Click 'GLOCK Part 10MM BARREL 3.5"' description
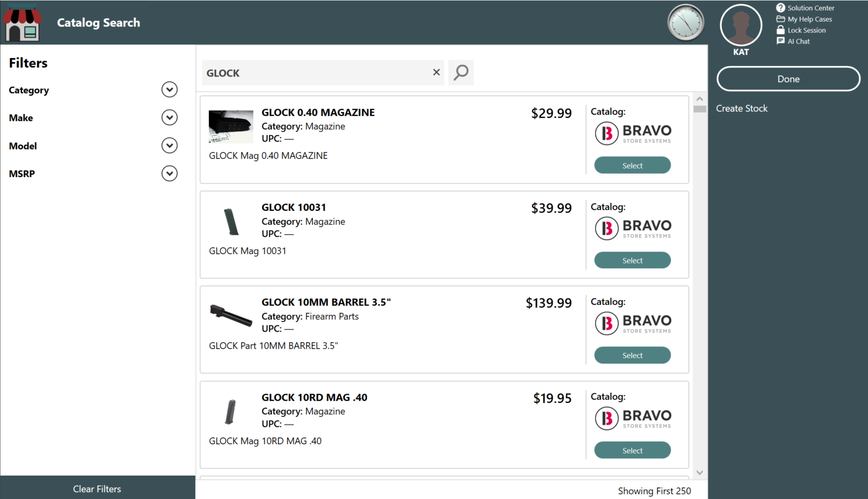 coord(273,346)
